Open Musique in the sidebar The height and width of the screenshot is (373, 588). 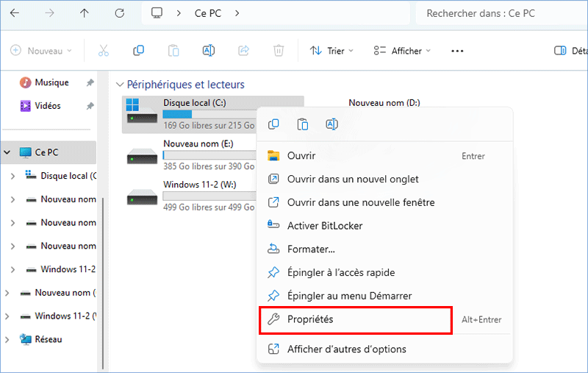point(51,82)
